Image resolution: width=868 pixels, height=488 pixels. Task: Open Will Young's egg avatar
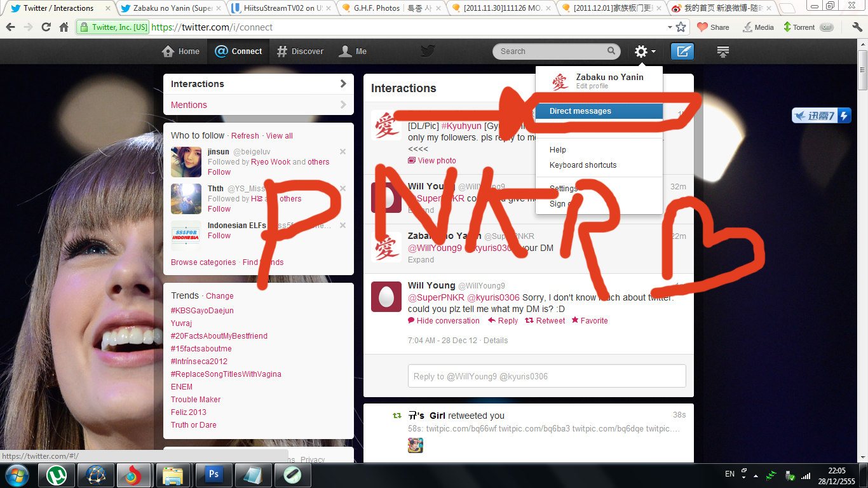click(386, 297)
